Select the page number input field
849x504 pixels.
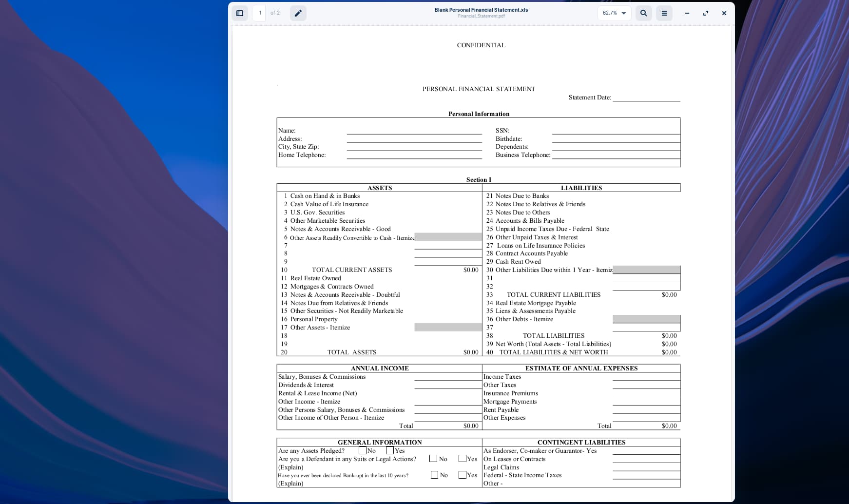pyautogui.click(x=259, y=13)
